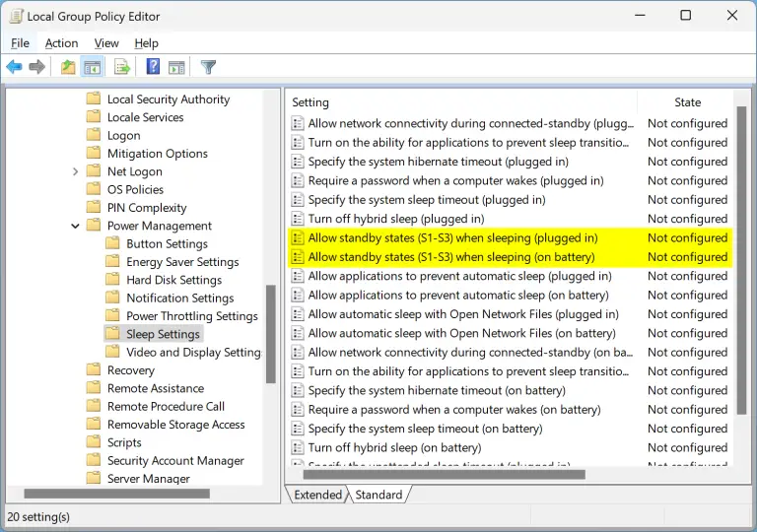
Task: Sort by the State column header
Action: pos(687,102)
